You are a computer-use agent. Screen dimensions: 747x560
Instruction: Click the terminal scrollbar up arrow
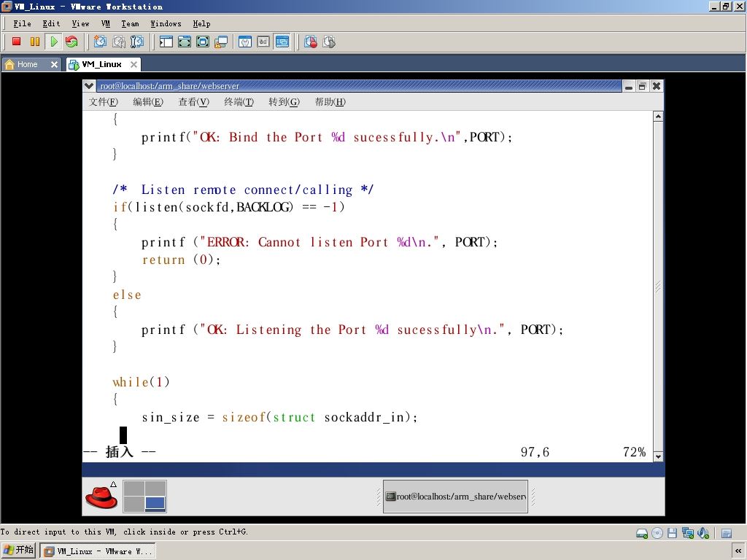coord(658,117)
